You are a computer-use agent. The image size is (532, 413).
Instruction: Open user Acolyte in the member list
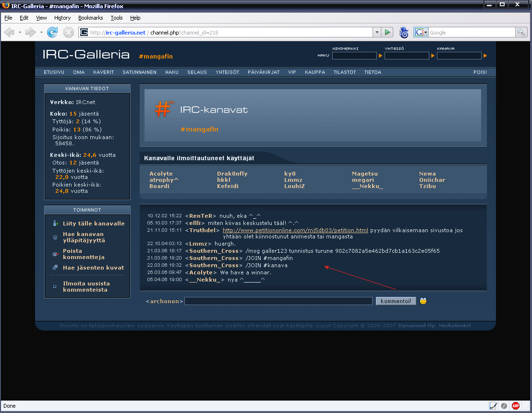[x=161, y=174]
